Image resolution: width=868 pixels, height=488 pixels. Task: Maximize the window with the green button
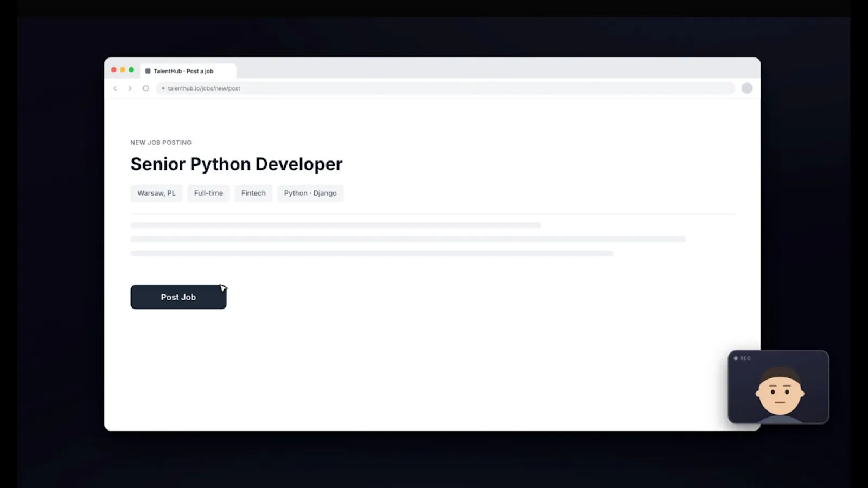click(x=131, y=70)
